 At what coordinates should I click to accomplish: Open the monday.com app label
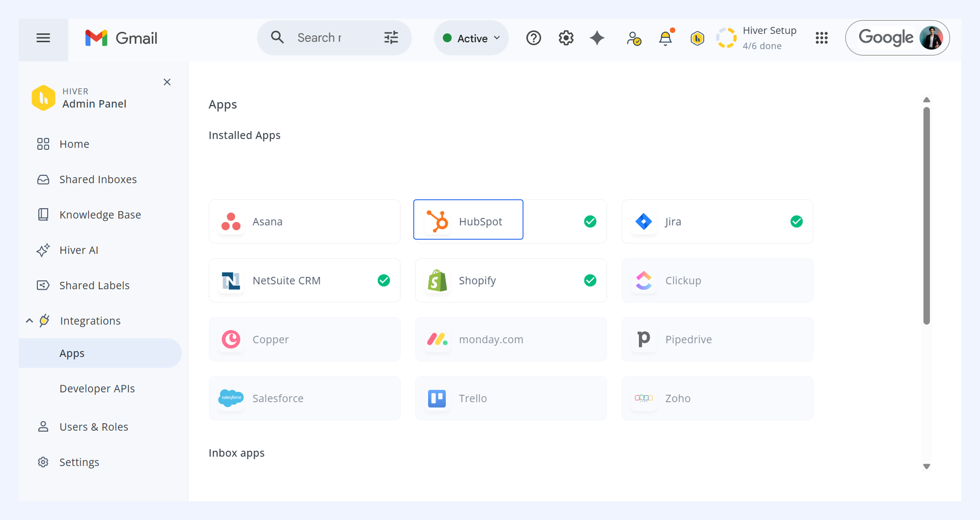point(491,339)
